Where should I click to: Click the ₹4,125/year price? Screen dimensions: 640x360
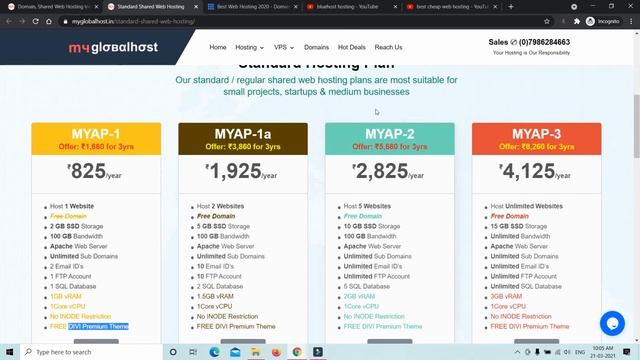click(x=535, y=171)
